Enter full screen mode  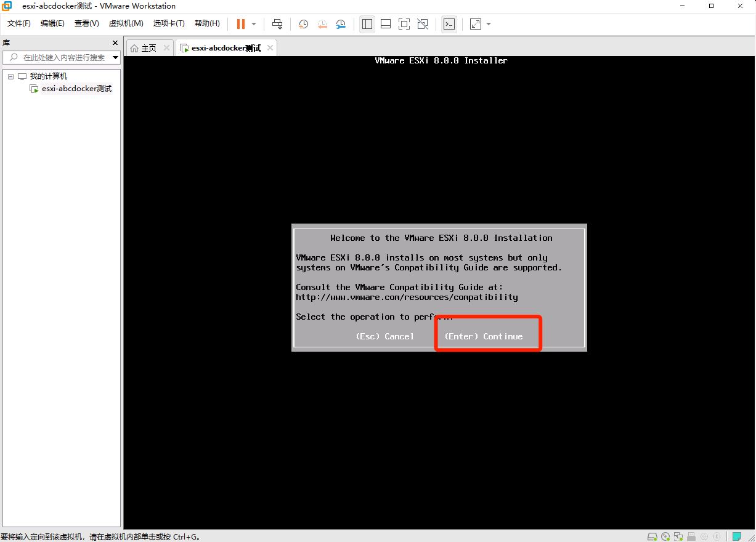[404, 24]
